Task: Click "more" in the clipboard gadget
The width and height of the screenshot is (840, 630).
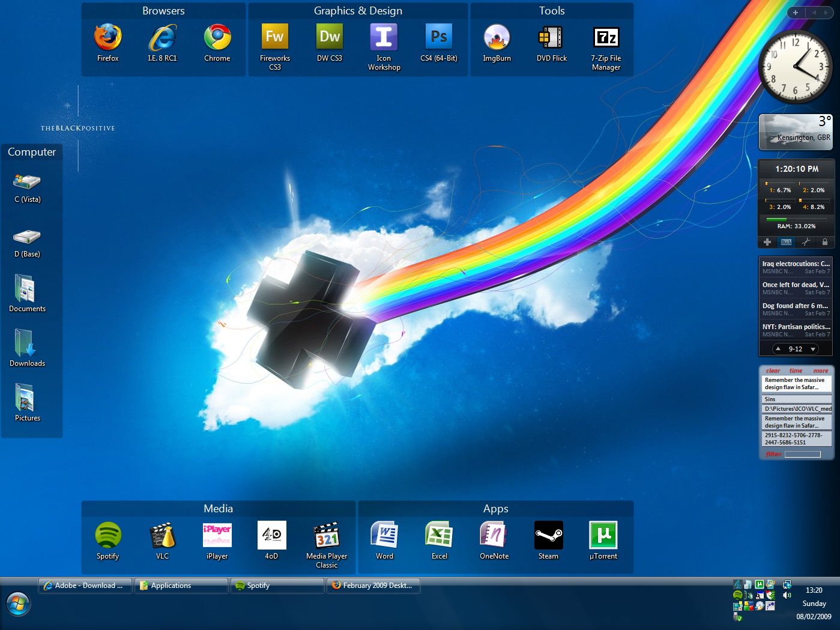Action: pyautogui.click(x=821, y=371)
